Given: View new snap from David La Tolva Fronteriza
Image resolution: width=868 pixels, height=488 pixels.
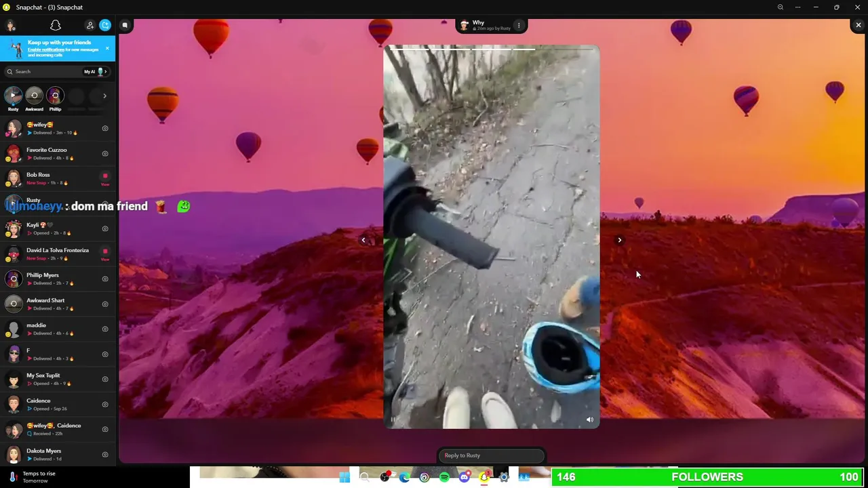Looking at the screenshot, I should (105, 254).
